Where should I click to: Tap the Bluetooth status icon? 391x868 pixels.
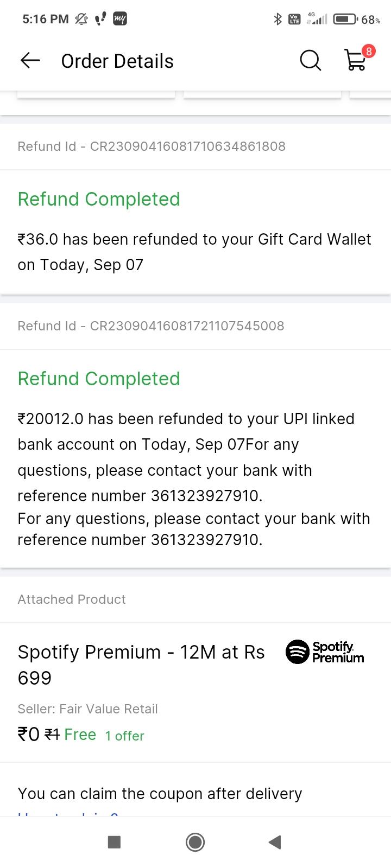(x=278, y=19)
